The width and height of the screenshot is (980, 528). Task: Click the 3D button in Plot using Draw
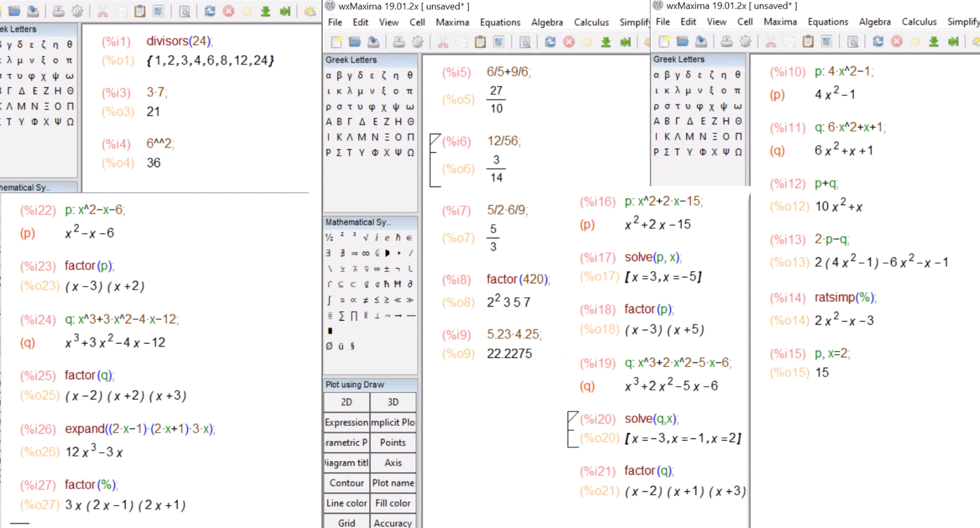tap(393, 402)
